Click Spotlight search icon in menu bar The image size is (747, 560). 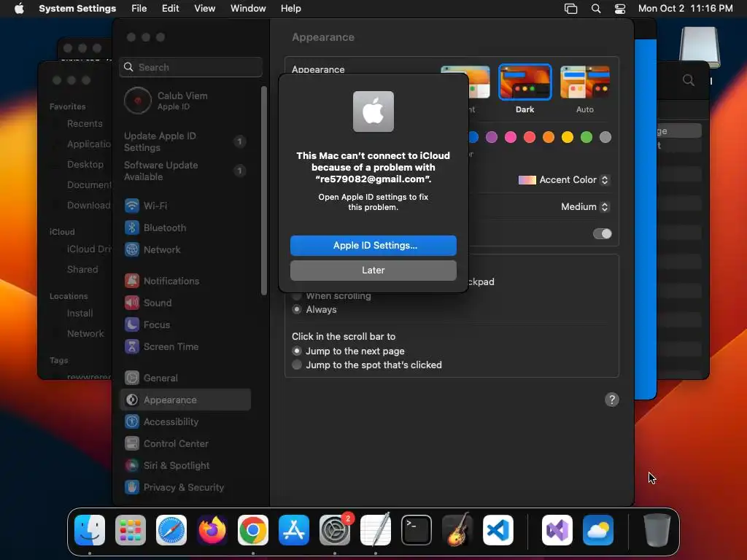point(596,9)
